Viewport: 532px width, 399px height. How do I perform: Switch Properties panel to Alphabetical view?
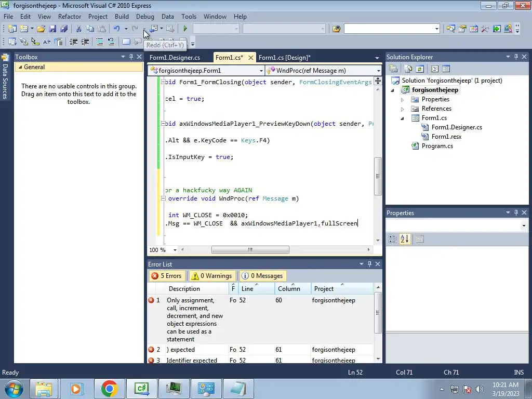pyautogui.click(x=404, y=239)
